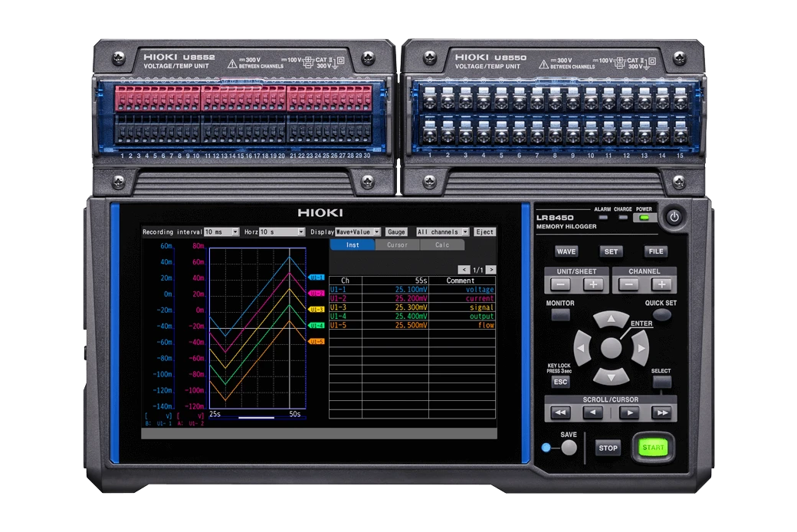This screenshot has width=797, height=532.
Task: Click the right arrow cursor key
Action: (641, 348)
